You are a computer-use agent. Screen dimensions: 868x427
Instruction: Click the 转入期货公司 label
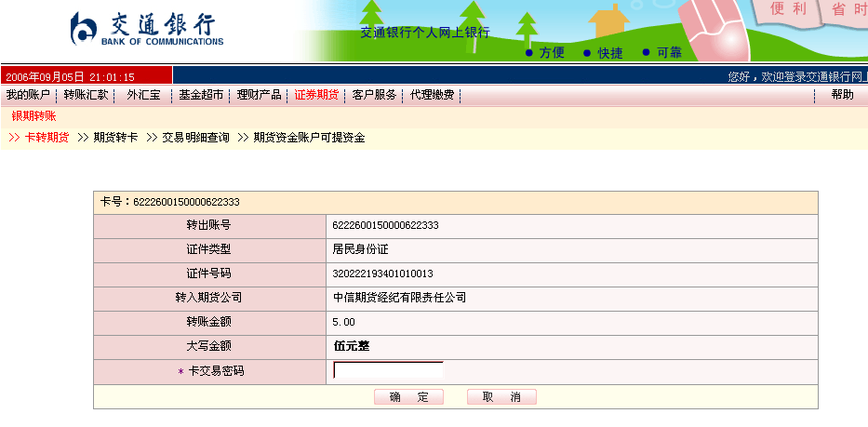pyautogui.click(x=208, y=298)
